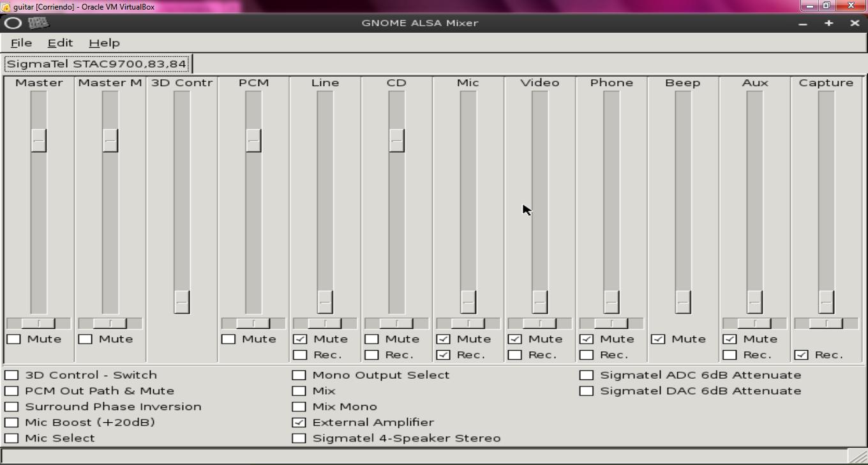Click the grid icon in the title bar
Screen dimensions: 868x465
(x=38, y=23)
